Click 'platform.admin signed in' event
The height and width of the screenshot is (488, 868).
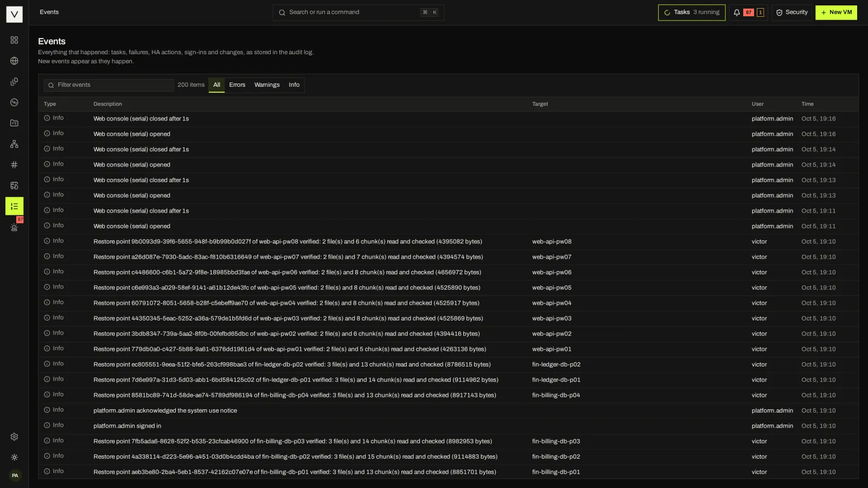[127, 426]
